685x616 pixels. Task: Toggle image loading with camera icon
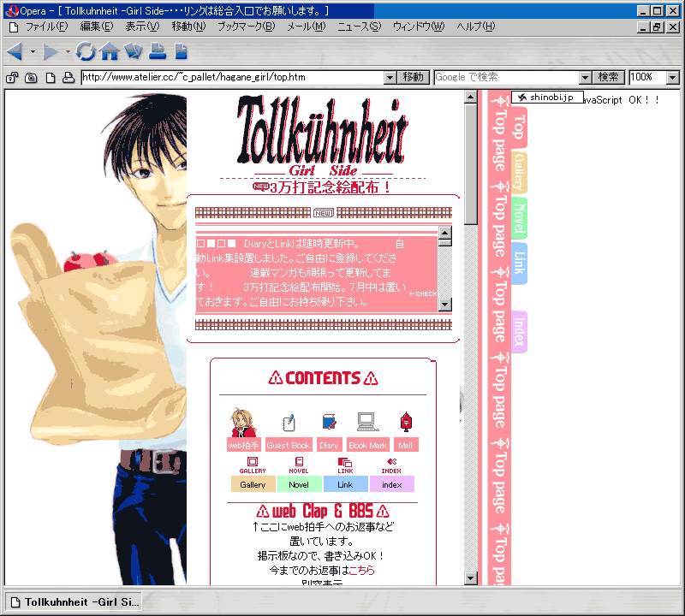pyautogui.click(x=31, y=78)
